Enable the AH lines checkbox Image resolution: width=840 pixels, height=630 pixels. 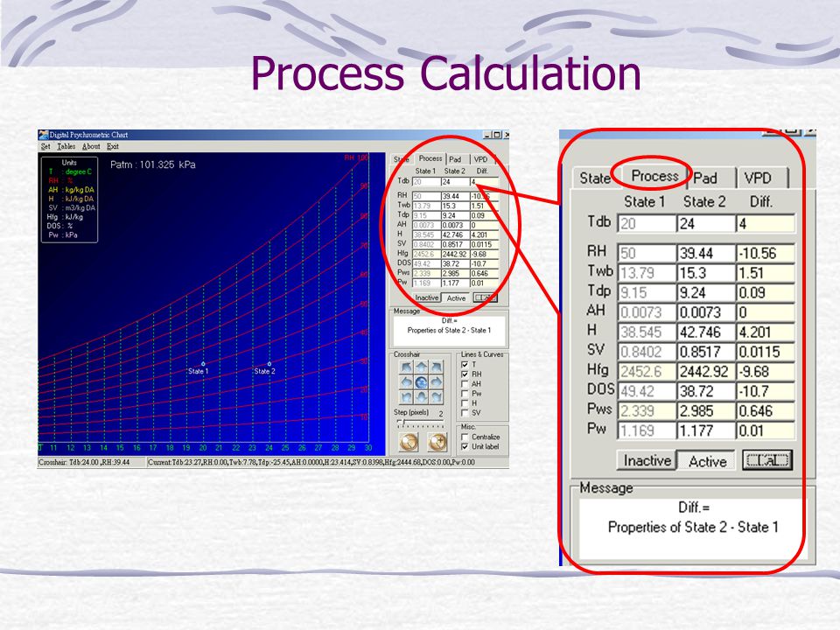[x=465, y=383]
